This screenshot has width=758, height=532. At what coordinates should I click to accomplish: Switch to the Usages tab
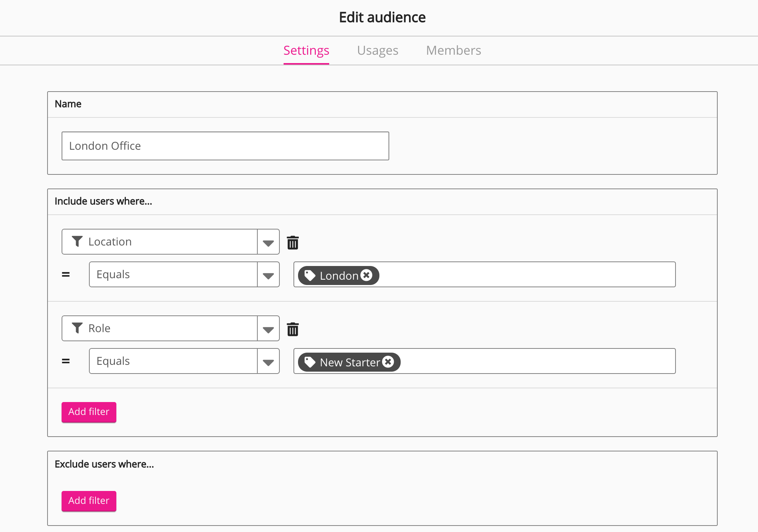pos(377,51)
